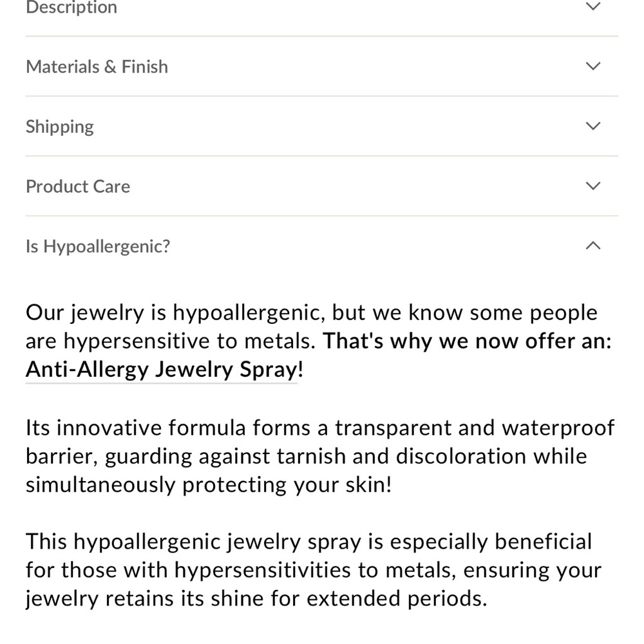Click the "Our jewelry is hypoallergenic" paragraph
This screenshot has width=644, height=644.
319,341
